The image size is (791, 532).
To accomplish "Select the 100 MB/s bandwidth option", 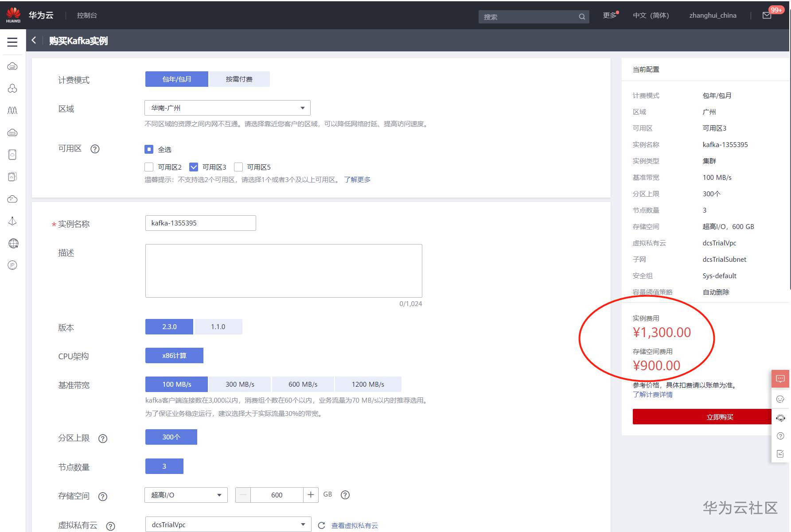I will (176, 384).
